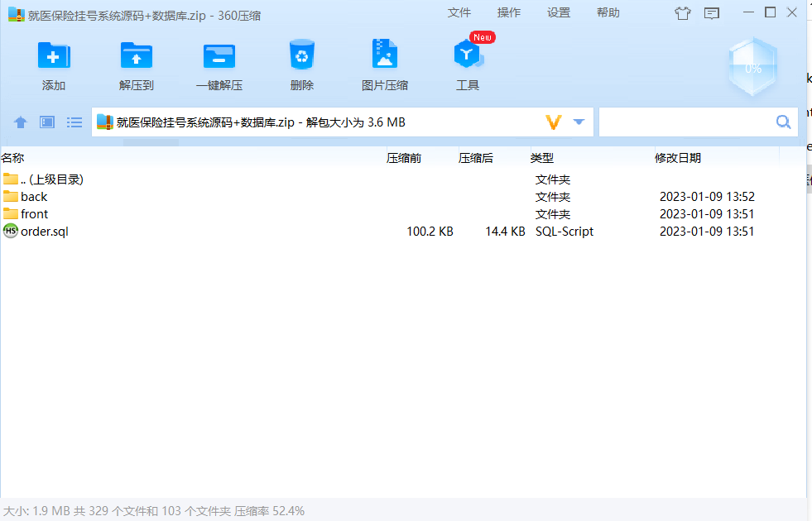
Task: Click the 100.2 KB size value of order.sql
Action: pos(430,232)
